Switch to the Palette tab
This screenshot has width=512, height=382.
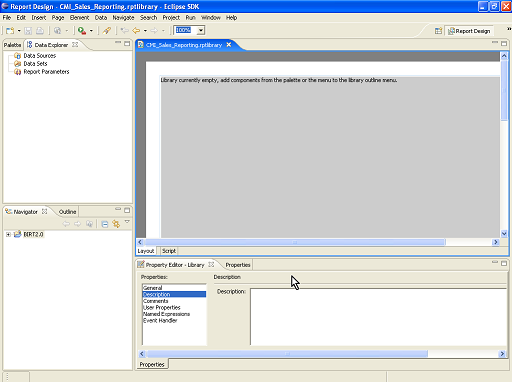[x=12, y=45]
